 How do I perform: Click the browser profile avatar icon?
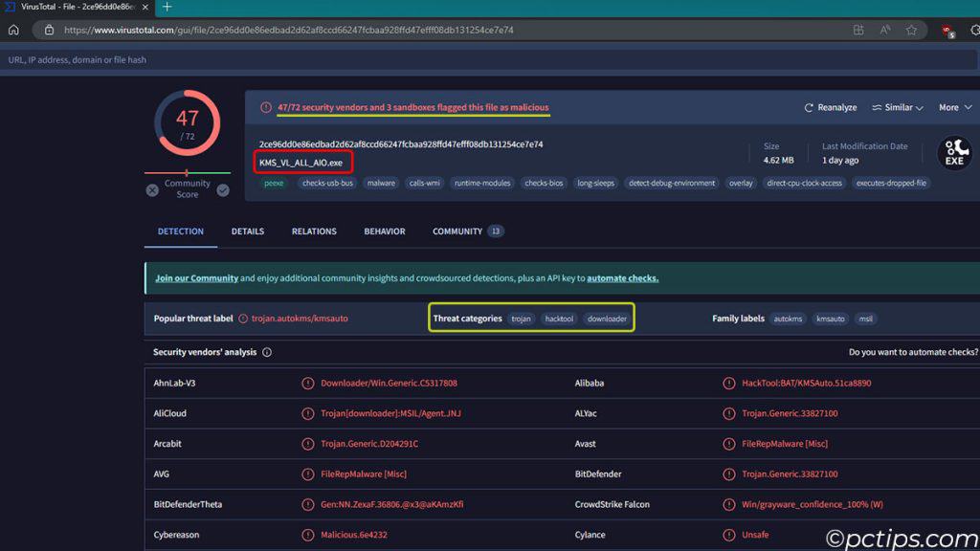click(947, 30)
